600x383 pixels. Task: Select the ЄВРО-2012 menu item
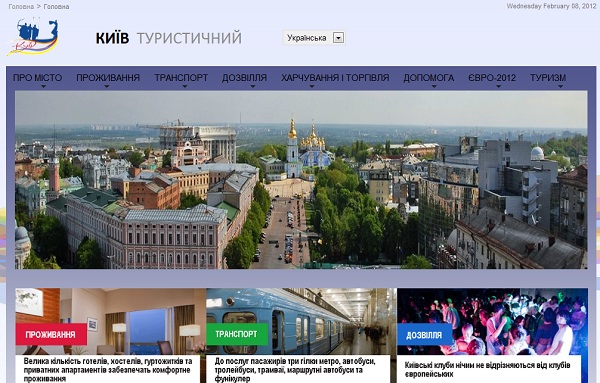pyautogui.click(x=492, y=78)
